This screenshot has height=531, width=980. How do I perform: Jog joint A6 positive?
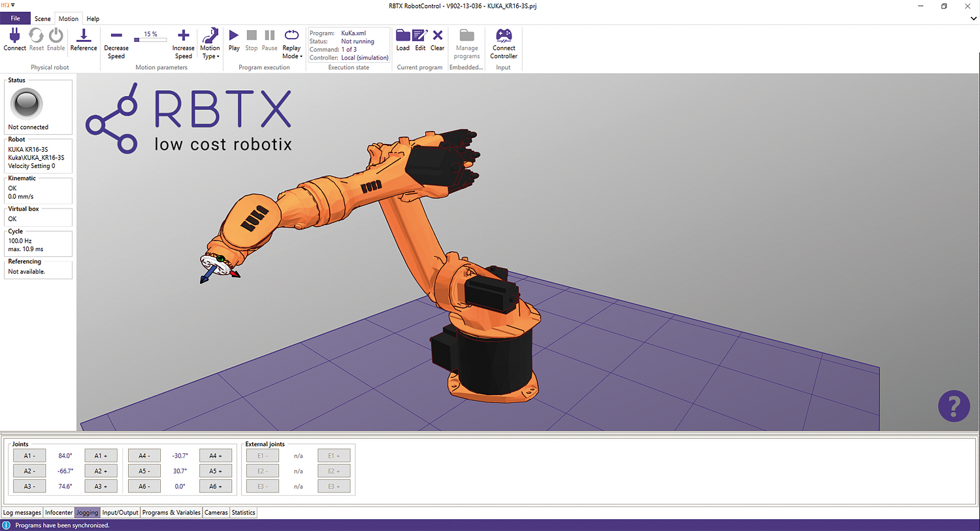click(216, 487)
